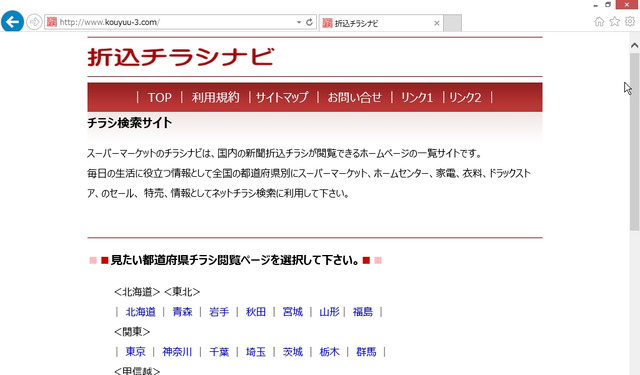Open the address bar dropdown arrow
This screenshot has height=375, width=640.
(x=299, y=22)
